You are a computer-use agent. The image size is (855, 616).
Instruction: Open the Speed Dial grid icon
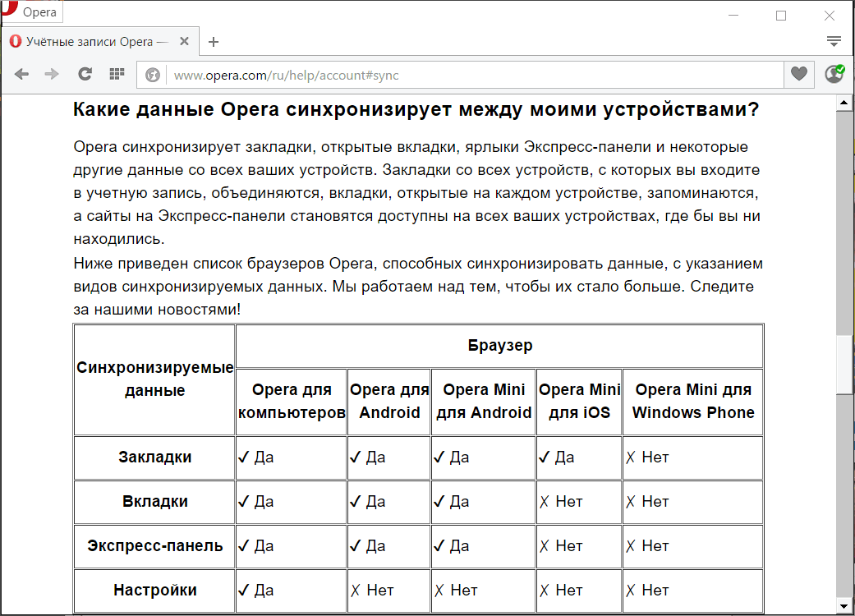point(117,74)
